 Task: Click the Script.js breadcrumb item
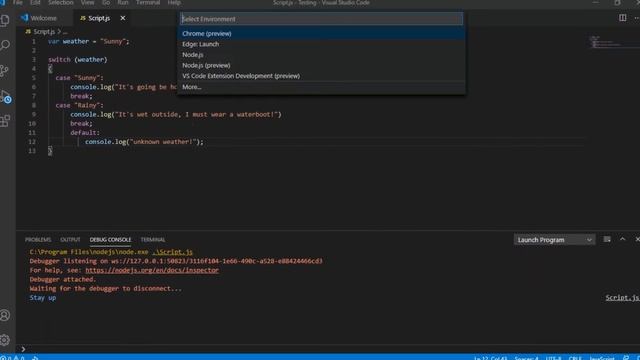point(44,31)
